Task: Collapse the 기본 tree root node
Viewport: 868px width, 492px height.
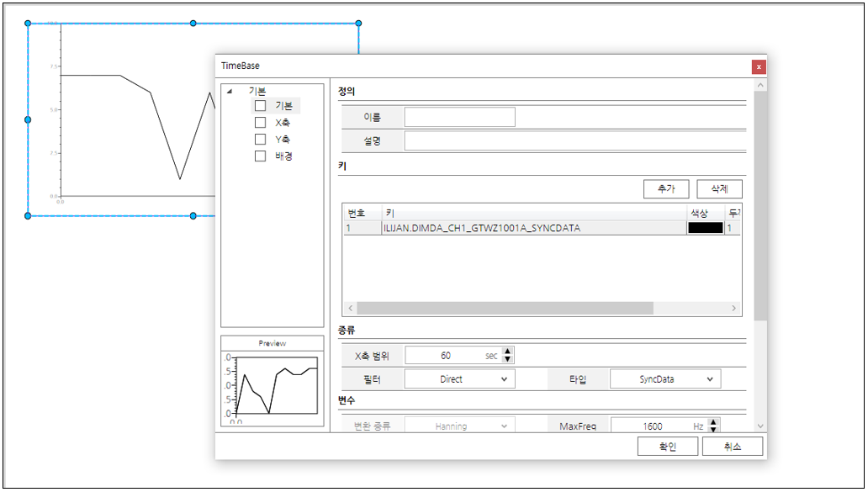Action: [x=230, y=92]
